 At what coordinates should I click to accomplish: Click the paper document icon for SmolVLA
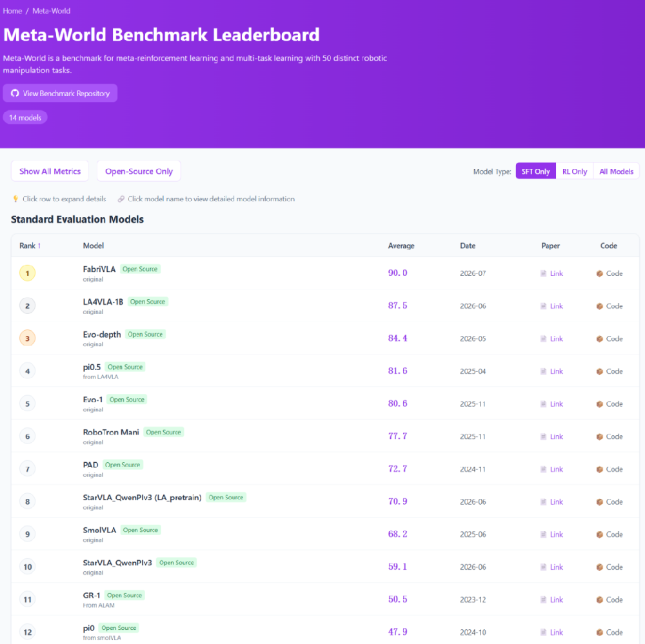click(x=543, y=534)
